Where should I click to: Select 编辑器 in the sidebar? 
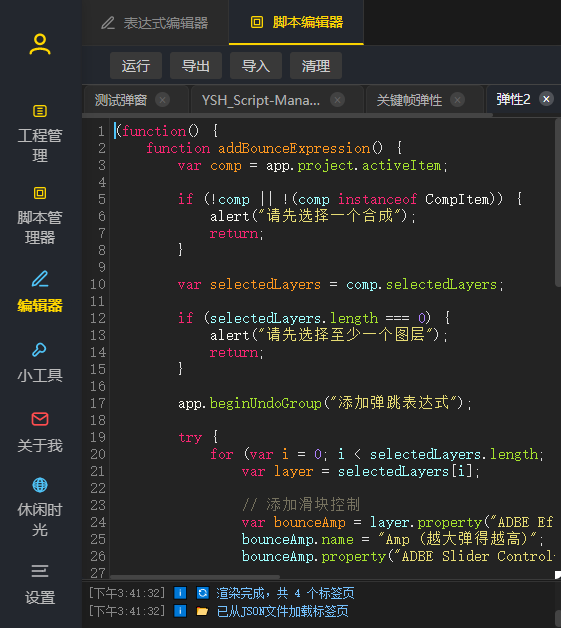[40, 292]
